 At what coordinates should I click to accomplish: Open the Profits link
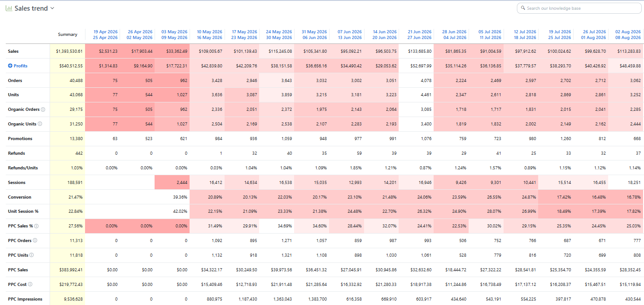pos(20,66)
